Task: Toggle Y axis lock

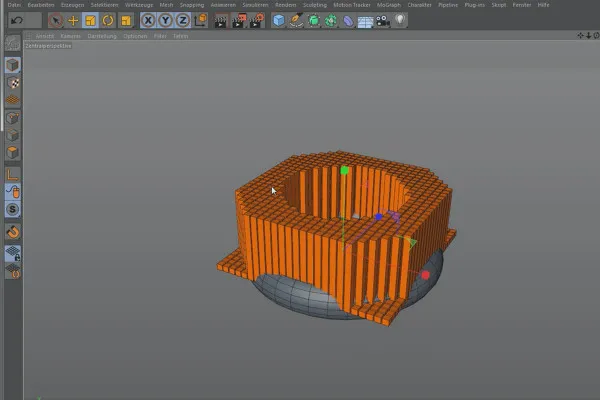Action: (165, 20)
